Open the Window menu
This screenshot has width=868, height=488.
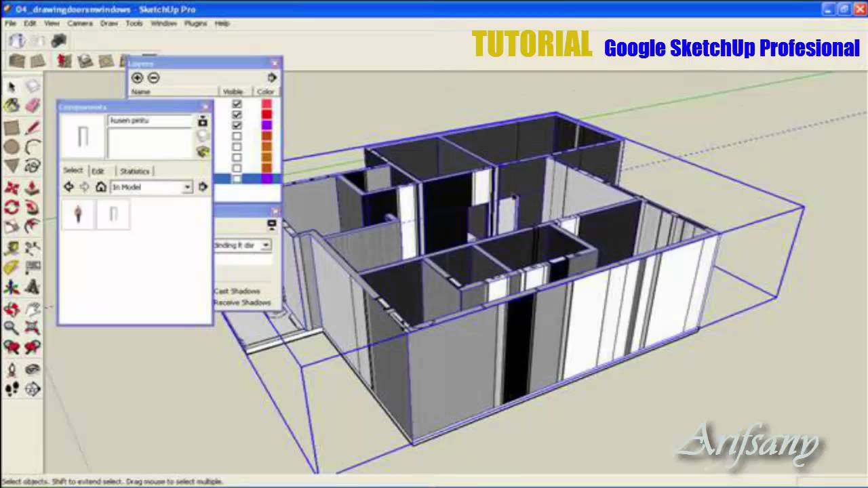163,23
